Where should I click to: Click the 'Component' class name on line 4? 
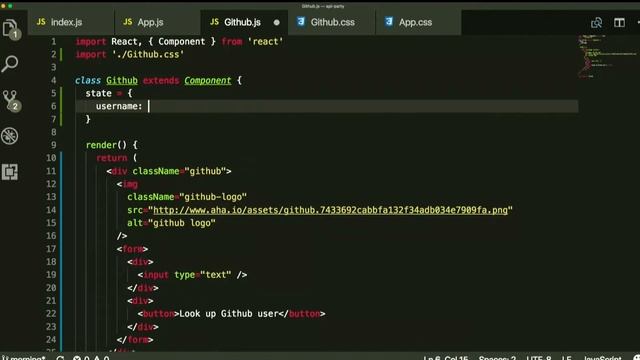click(x=208, y=80)
